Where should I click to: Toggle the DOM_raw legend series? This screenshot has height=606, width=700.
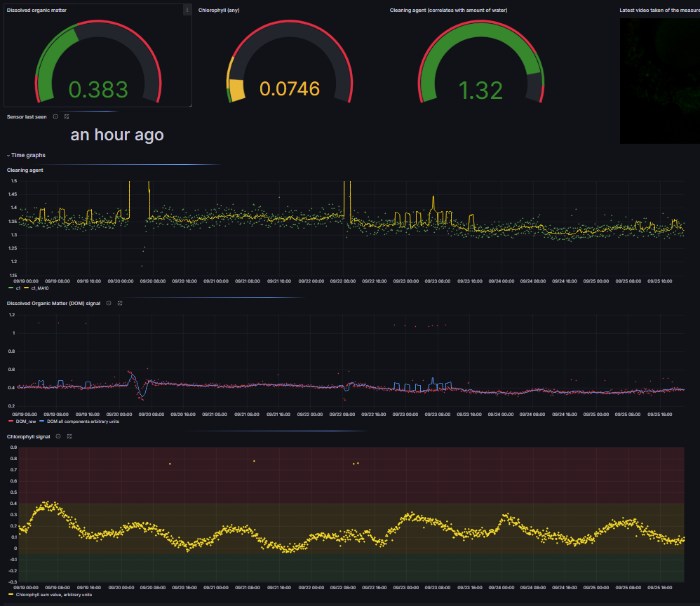22,421
